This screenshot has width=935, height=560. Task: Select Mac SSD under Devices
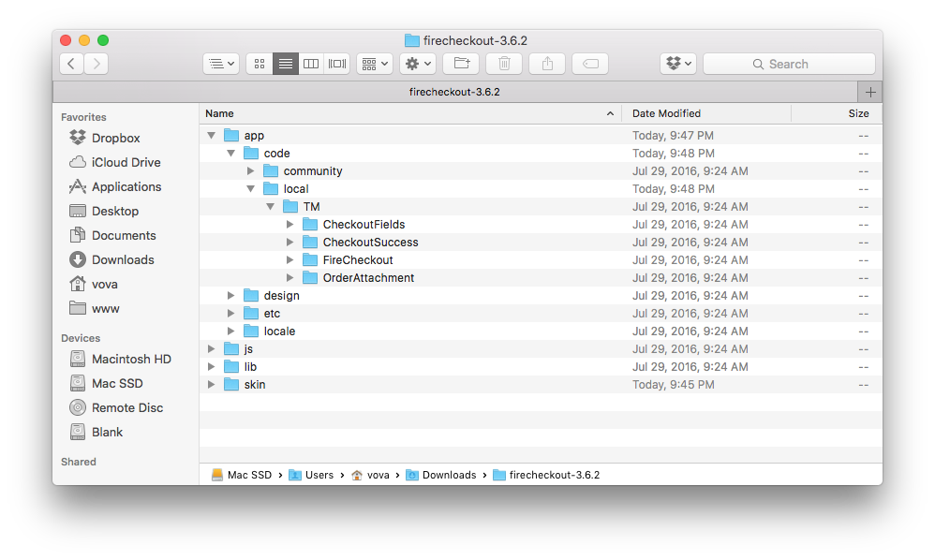click(x=106, y=383)
